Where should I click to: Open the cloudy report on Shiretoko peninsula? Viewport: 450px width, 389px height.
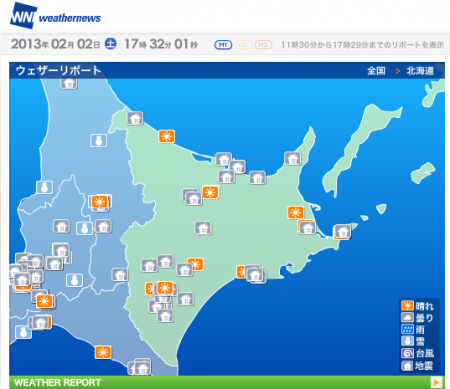tap(292, 158)
